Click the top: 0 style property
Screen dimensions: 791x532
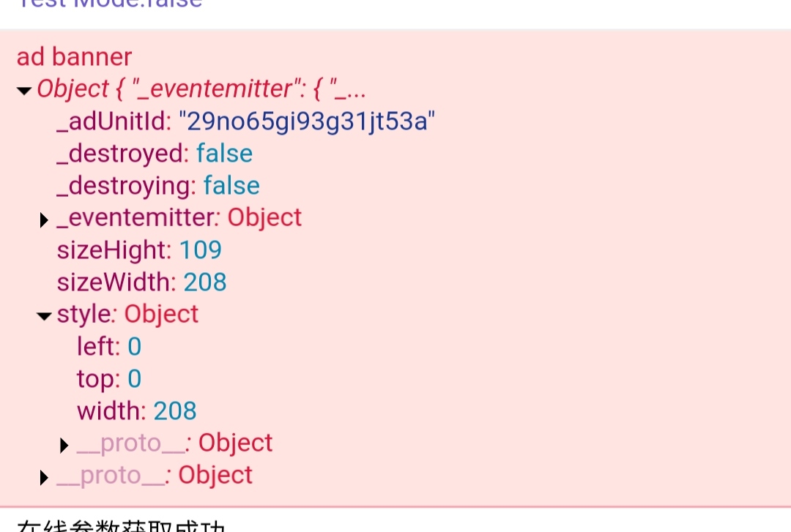[x=109, y=379]
